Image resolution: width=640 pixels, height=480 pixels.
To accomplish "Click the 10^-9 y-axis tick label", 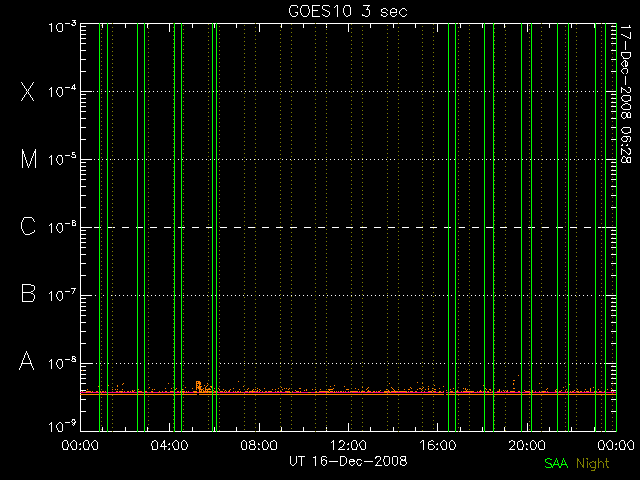I will click(62, 427).
